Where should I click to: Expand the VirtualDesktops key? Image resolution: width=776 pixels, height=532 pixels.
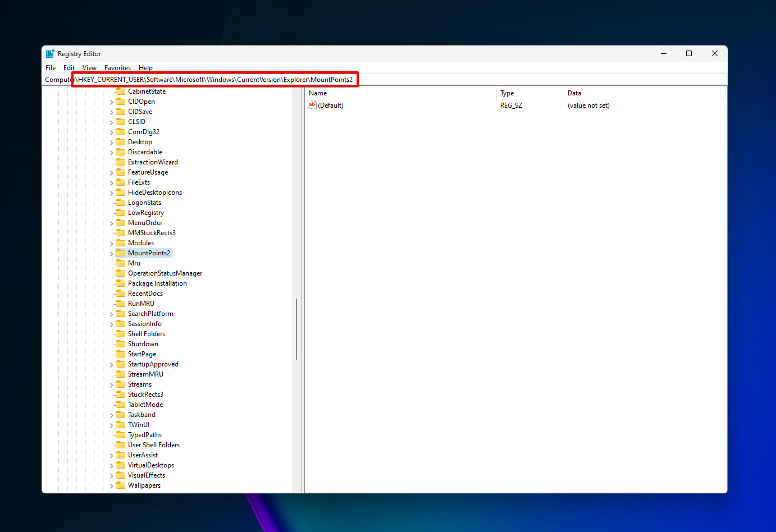[111, 466]
